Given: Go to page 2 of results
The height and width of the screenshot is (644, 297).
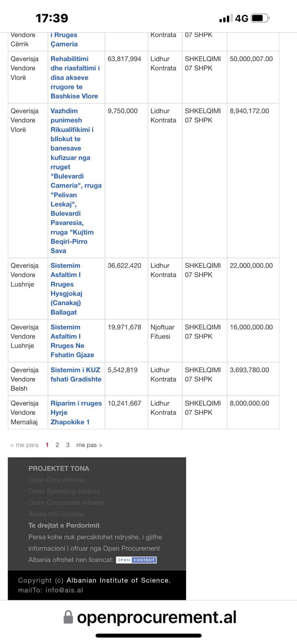Looking at the screenshot, I should (x=57, y=445).
